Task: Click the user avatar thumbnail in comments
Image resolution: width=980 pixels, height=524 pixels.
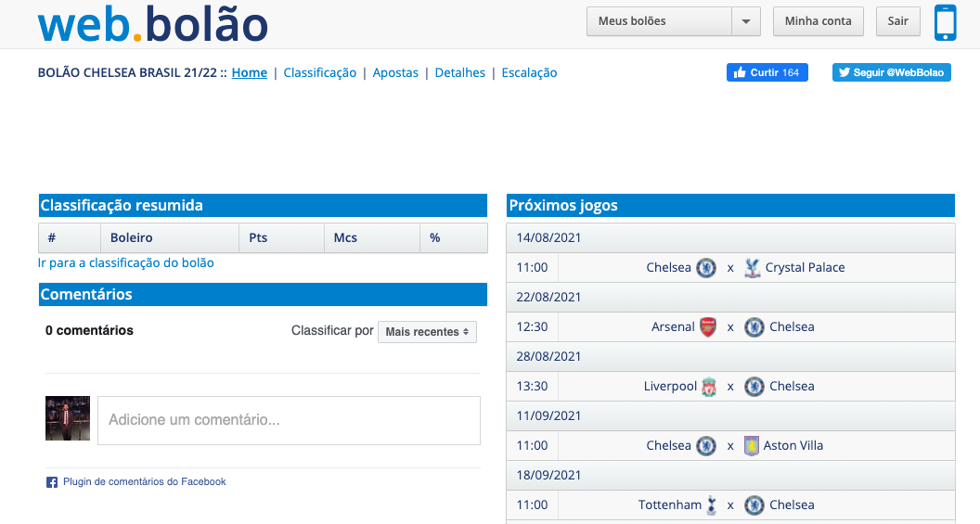Action: 68,418
